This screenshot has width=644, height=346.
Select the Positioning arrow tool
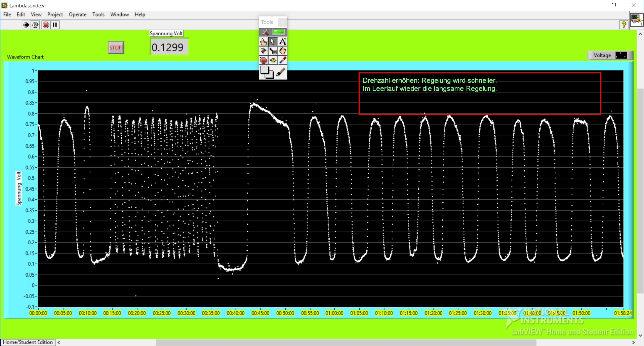point(273,42)
